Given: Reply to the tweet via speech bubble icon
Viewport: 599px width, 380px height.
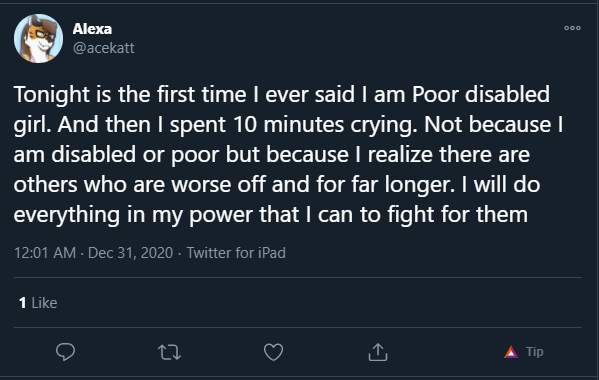Looking at the screenshot, I should click(x=65, y=352).
